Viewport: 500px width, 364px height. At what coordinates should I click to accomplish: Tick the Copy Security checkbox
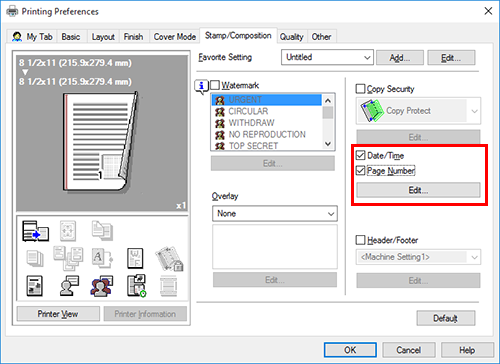(360, 89)
